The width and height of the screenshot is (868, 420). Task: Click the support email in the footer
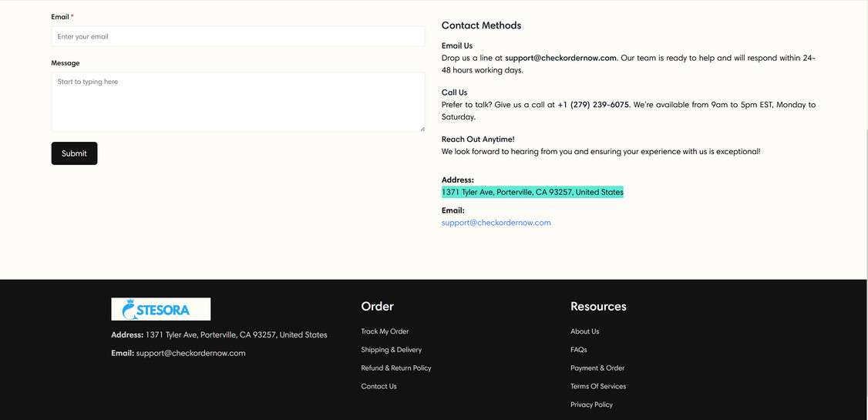(x=190, y=353)
